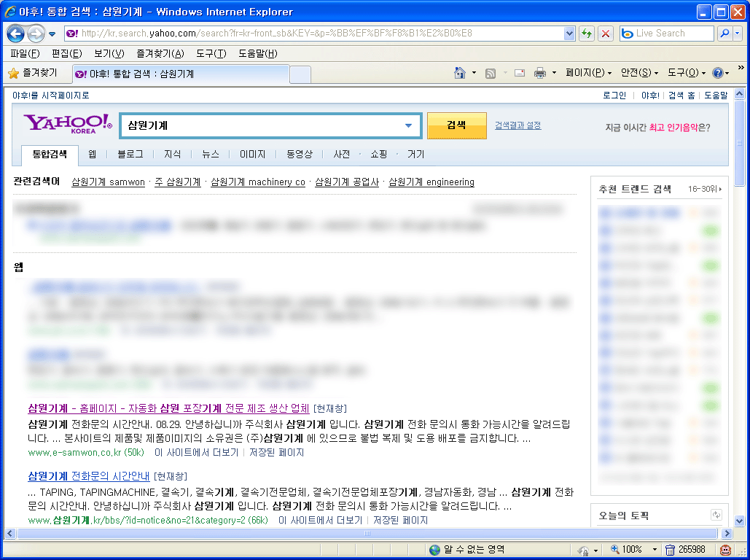Click the Home icon in the command bar
750x560 pixels.
coord(460,73)
